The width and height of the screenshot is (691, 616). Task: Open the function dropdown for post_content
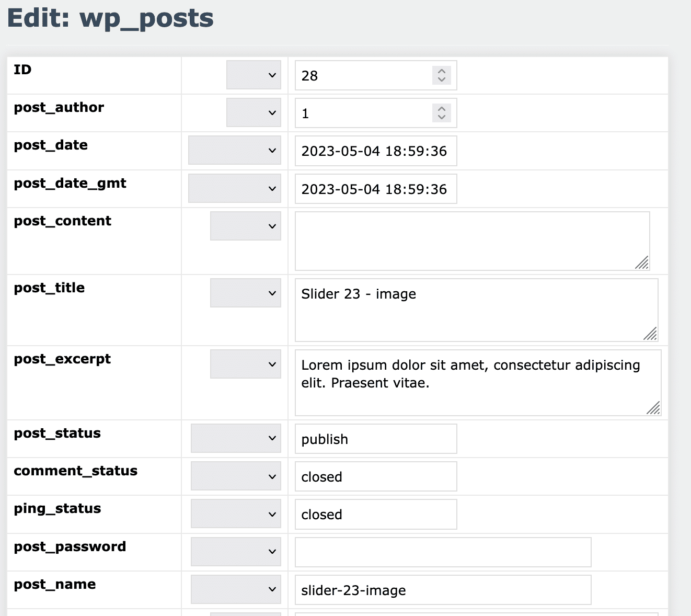coord(245,226)
